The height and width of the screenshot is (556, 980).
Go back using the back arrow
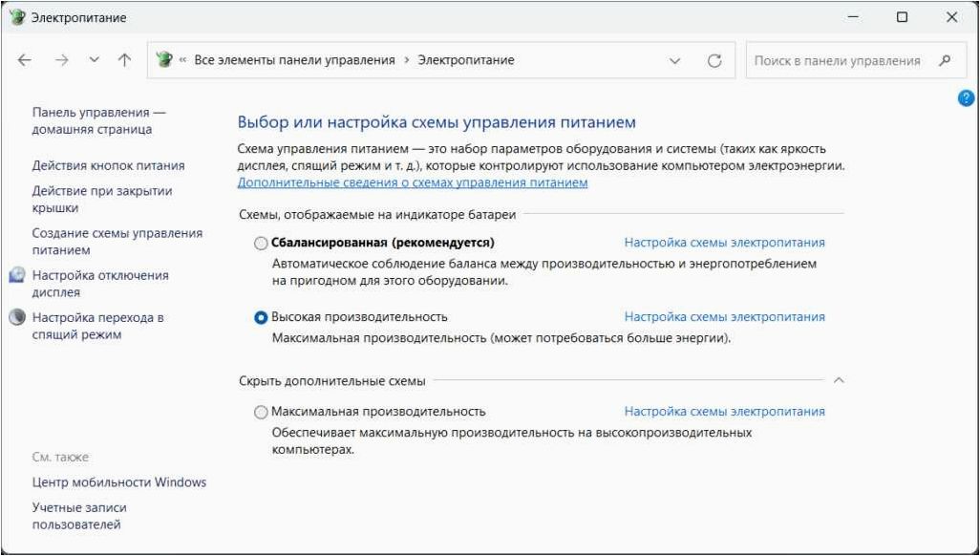(x=25, y=60)
